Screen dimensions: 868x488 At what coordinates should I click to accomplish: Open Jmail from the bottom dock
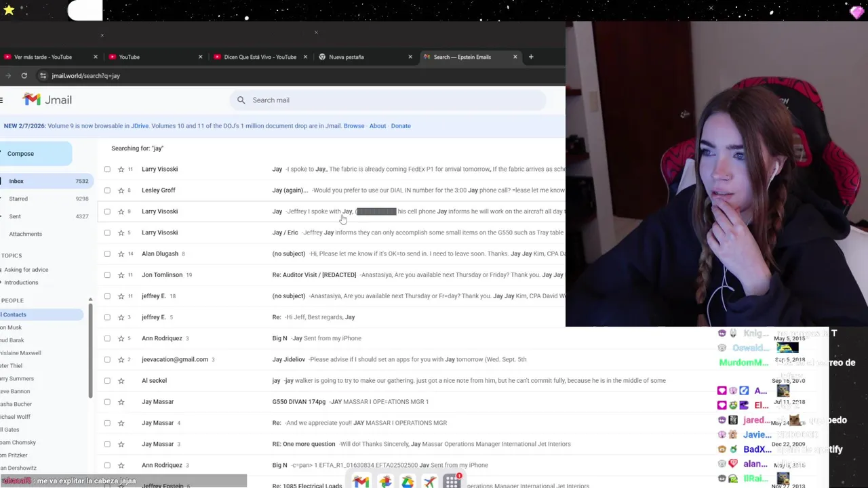[361, 481]
